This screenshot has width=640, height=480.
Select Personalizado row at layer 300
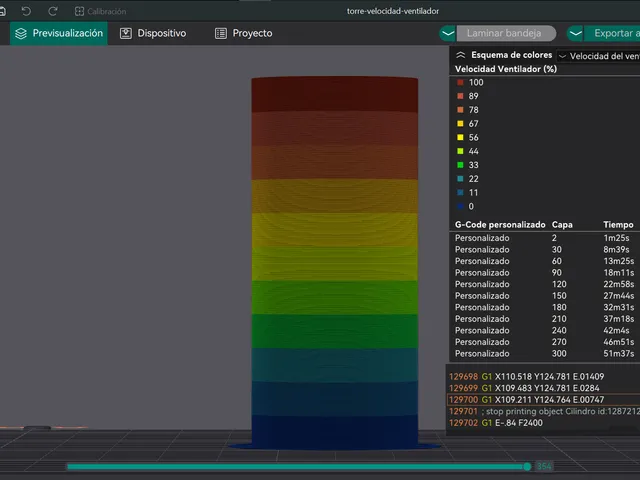tap(545, 354)
